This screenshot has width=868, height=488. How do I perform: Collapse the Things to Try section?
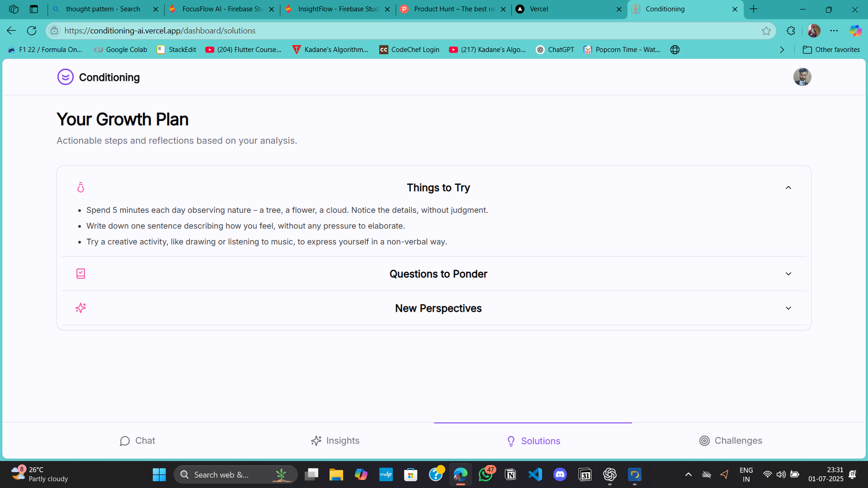pyautogui.click(x=788, y=188)
